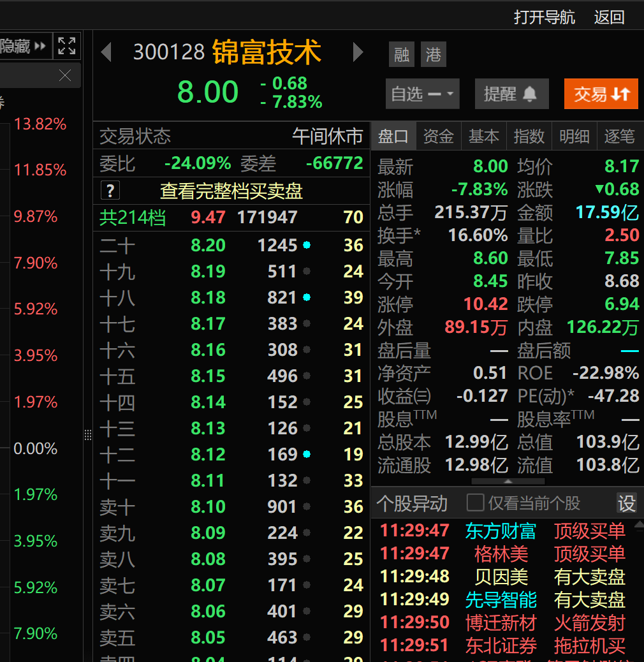Click 13.82% axis label
The image size is (644, 662).
pyautogui.click(x=40, y=124)
